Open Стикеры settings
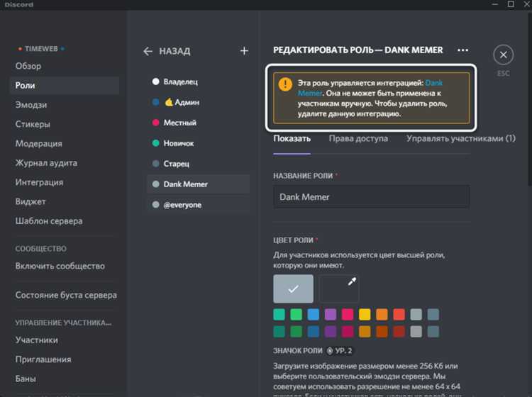 pos(65,124)
